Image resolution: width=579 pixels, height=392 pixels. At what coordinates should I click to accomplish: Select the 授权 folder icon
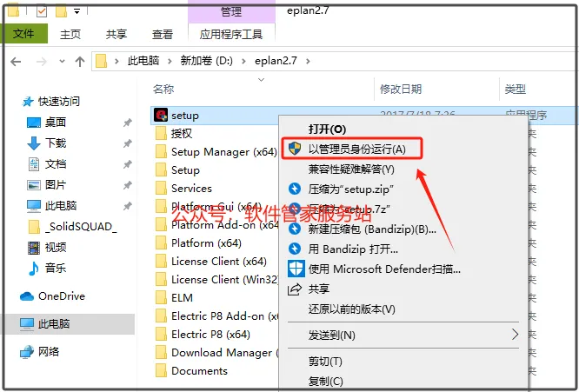point(161,133)
